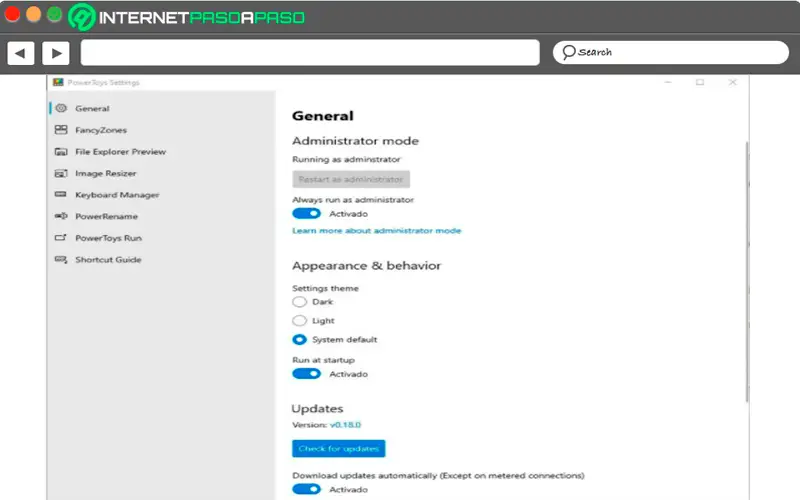Turn off Download updates automatically toggle
Viewport: 800px width, 500px height.
(306, 490)
